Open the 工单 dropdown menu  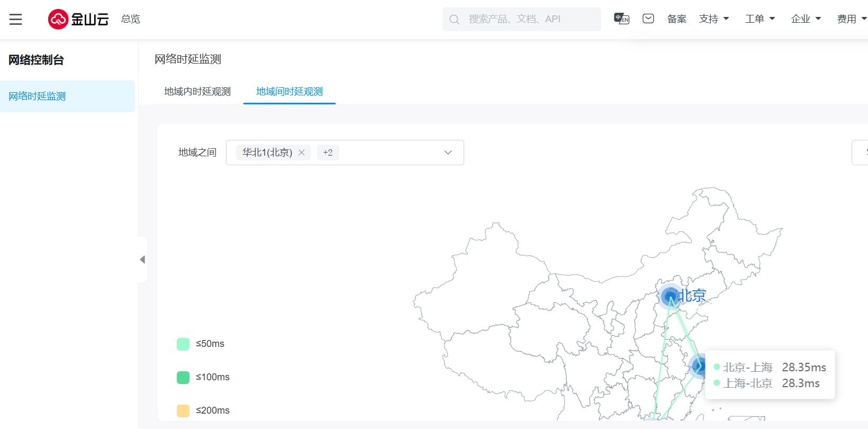coord(759,19)
